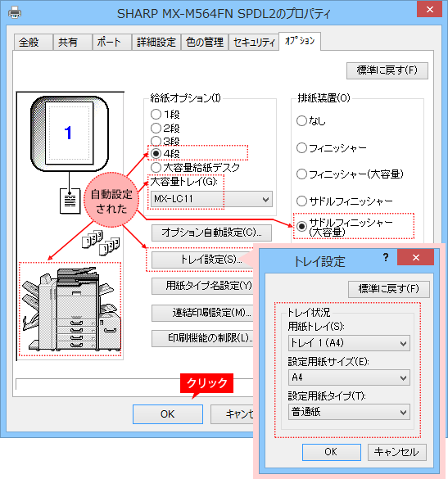Open the 大容量トレイ MX-LC11 dropdown
This screenshot has width=448, height=479.
coord(211,199)
